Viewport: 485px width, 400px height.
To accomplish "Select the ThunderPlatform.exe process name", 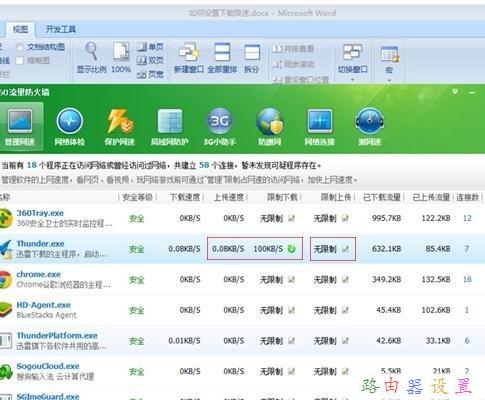I will pyautogui.click(x=57, y=335).
